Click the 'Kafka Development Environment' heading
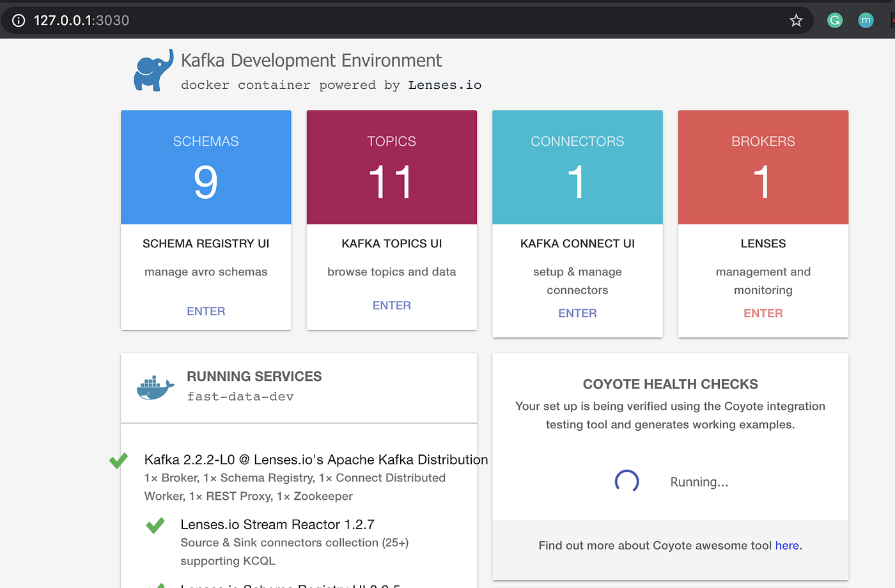This screenshot has width=895, height=588. click(x=311, y=61)
